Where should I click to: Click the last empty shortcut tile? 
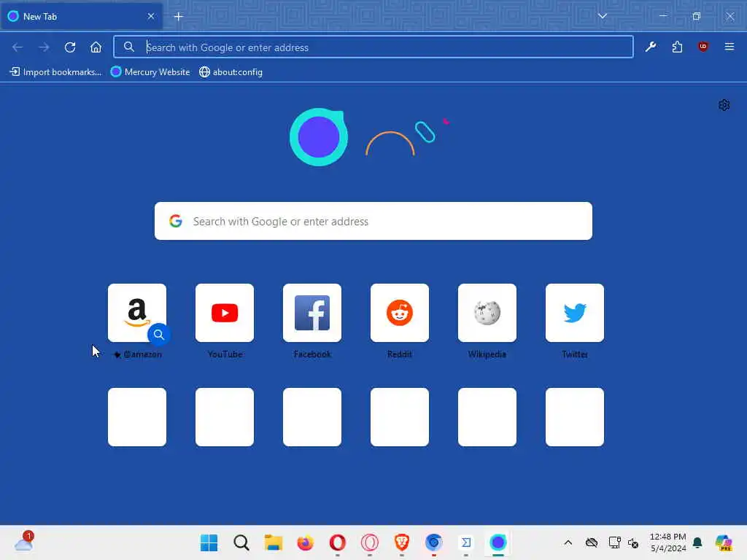point(575,417)
